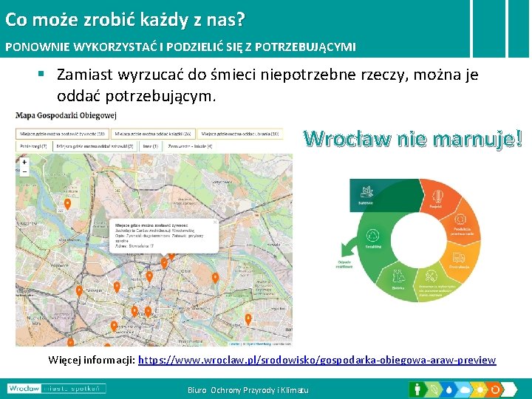Click the green person icon in footer

(x=417, y=389)
